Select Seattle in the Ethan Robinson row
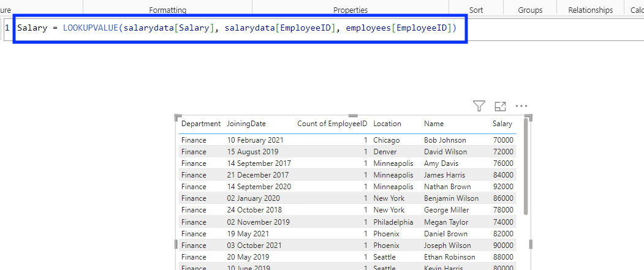Image resolution: width=644 pixels, height=270 pixels. click(x=384, y=257)
